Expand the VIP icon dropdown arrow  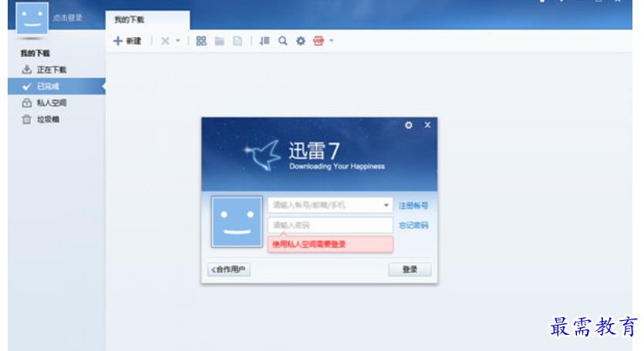point(332,41)
